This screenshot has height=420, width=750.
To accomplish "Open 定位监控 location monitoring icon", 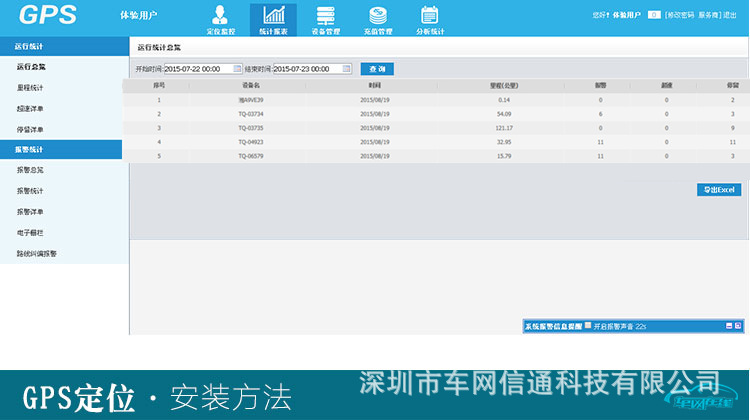I will (220, 18).
